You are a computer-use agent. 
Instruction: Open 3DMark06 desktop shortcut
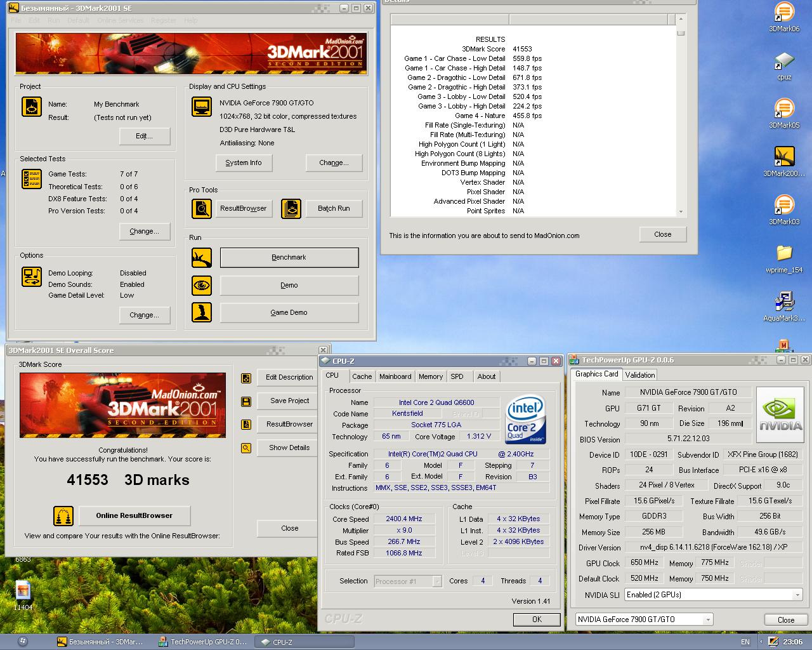click(784, 17)
